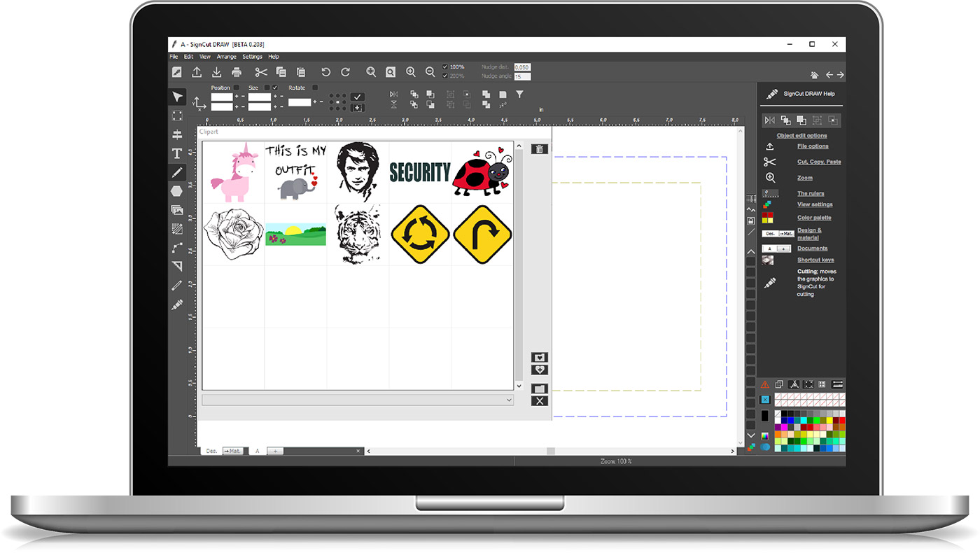Click the Nudge dist. input field
Viewport: 980px width, 553px height.
pos(522,67)
